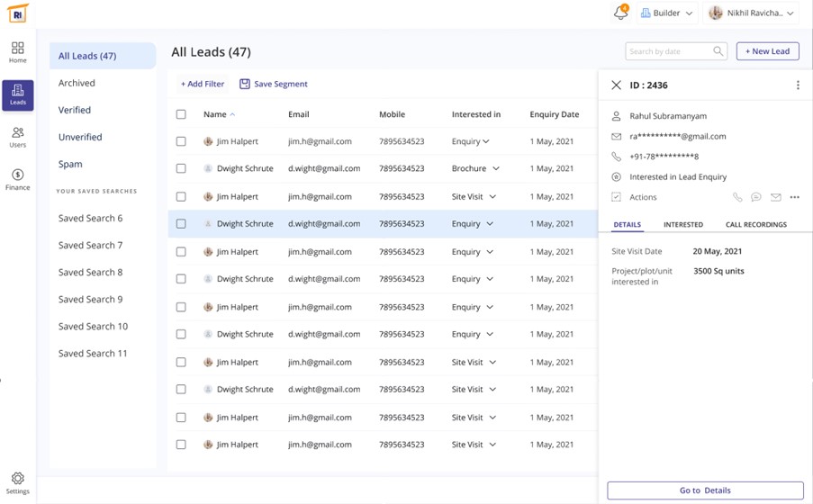
Task: Expand the Builder dropdown in top bar
Action: point(666,13)
